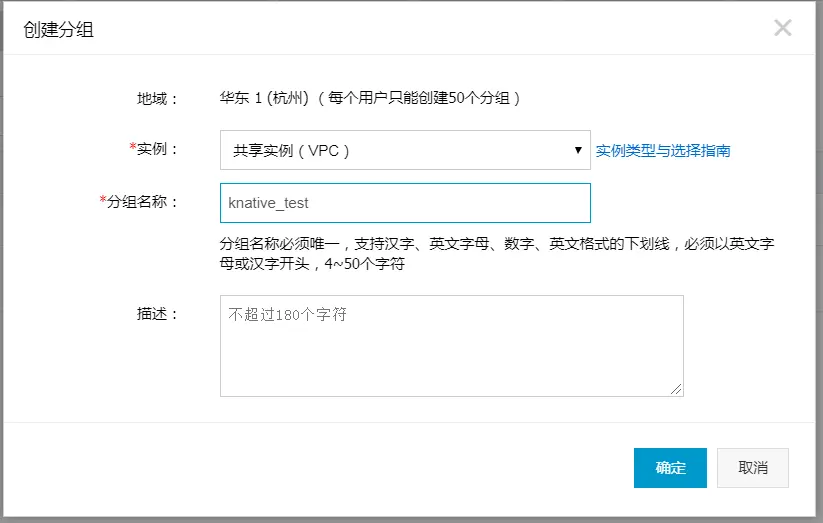Click the 每个用户只能创建50个分组 note
This screenshot has height=523, width=823.
point(419,98)
